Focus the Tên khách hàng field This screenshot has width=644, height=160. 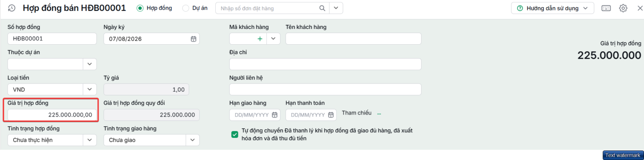pos(353,39)
